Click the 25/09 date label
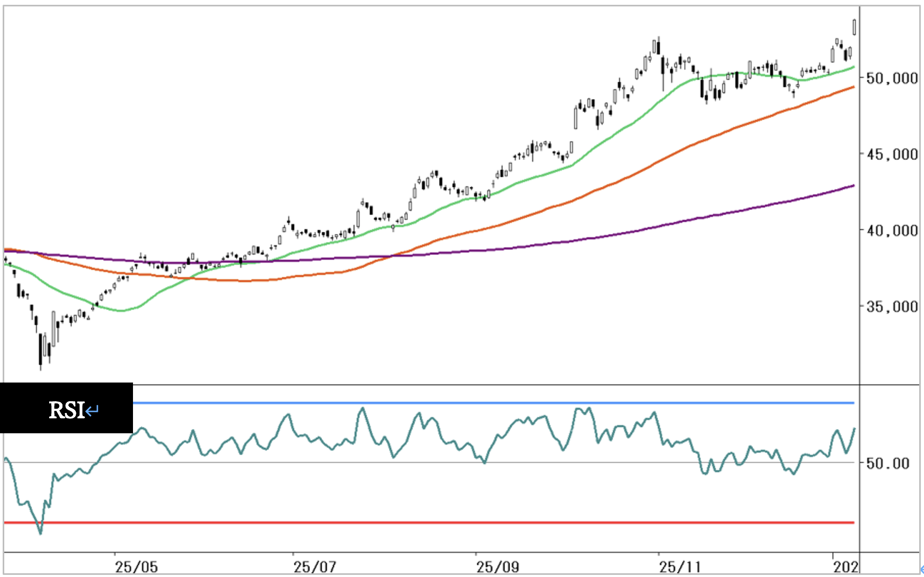The width and height of the screenshot is (924, 577). (497, 566)
